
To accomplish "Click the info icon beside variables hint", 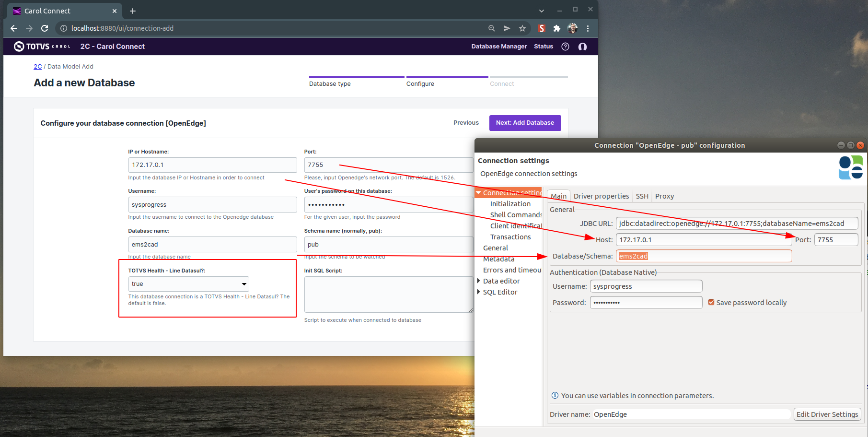I will pyautogui.click(x=555, y=396).
